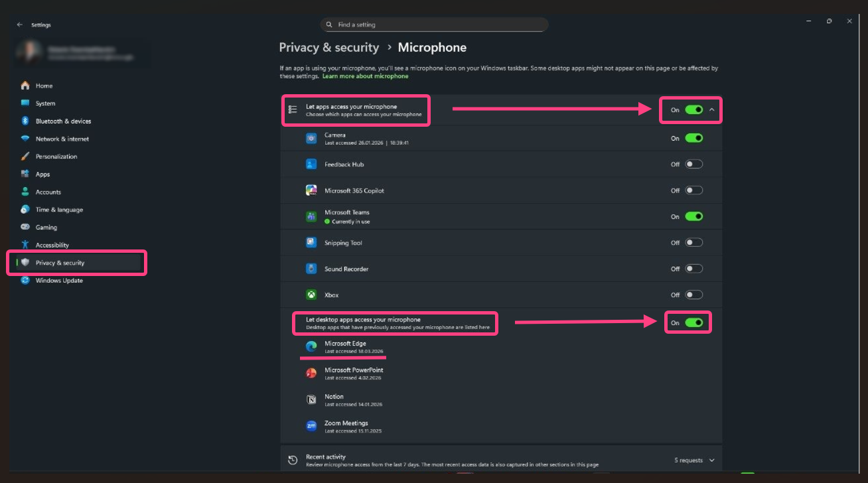
Task: Disable desktop apps microphone access toggle
Action: pyautogui.click(x=693, y=322)
